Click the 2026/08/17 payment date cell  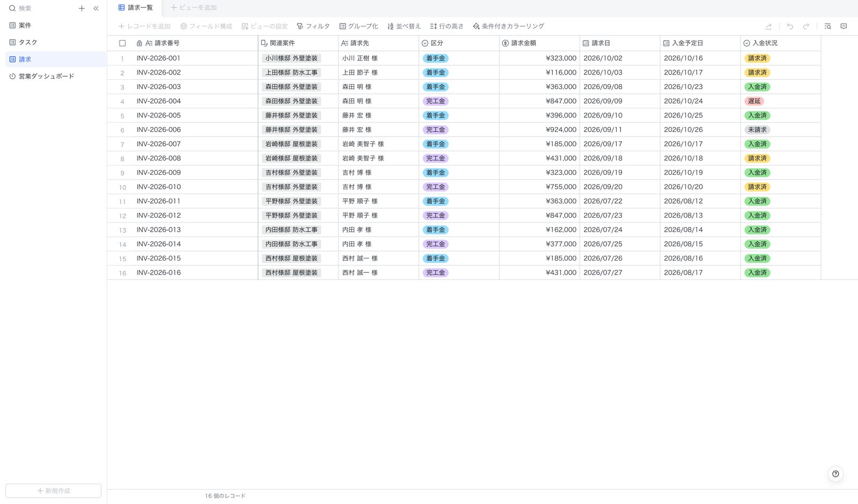[700, 273]
